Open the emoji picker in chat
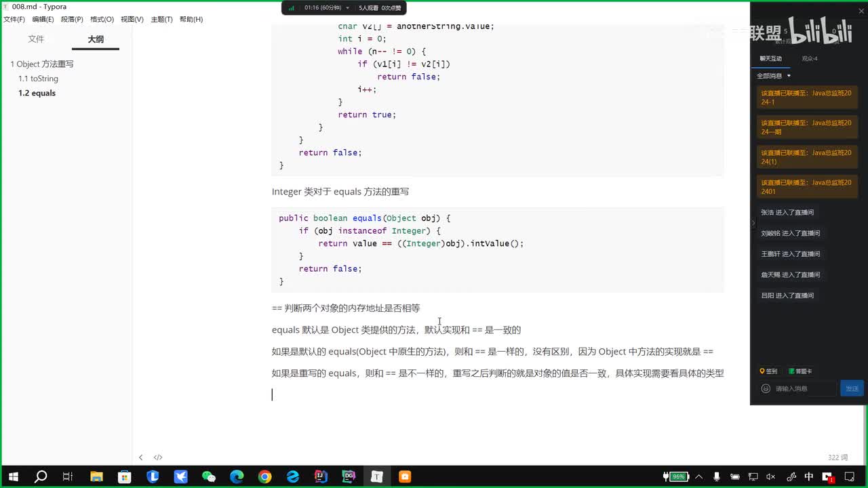 point(766,388)
